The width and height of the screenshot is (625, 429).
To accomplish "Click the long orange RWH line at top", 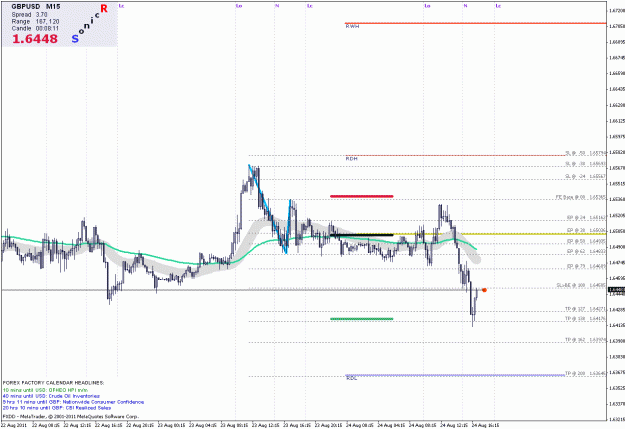I will [x=476, y=23].
